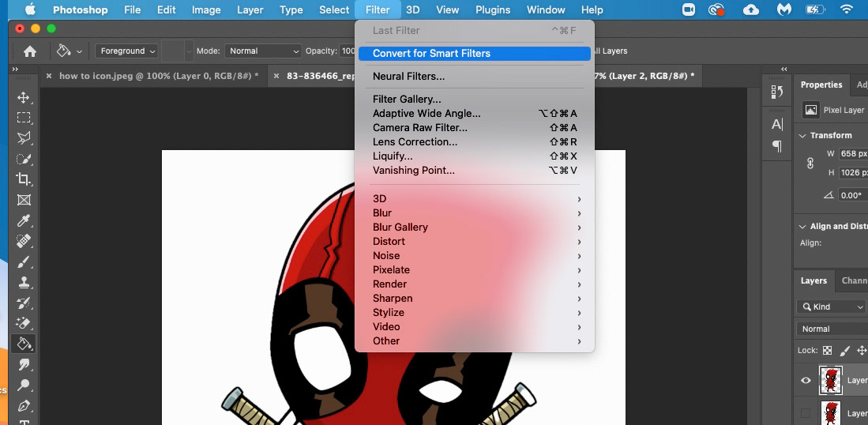Viewport: 868px width, 425px height.
Task: Select the Clone Stamp tool
Action: [x=23, y=282]
